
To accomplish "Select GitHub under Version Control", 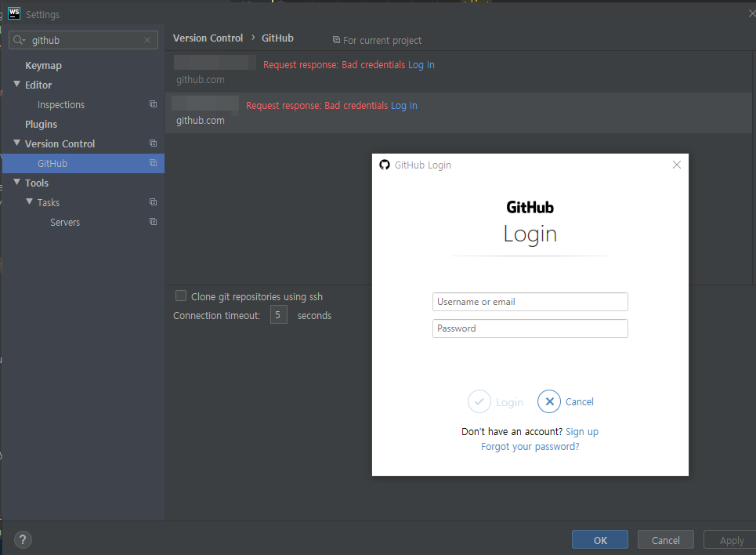I will point(83,164).
